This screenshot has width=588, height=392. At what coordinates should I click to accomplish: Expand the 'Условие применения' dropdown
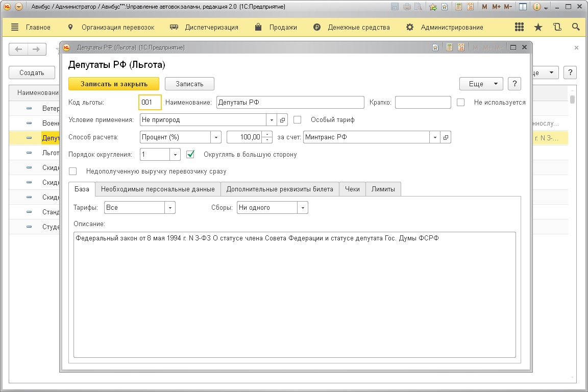[x=272, y=120]
